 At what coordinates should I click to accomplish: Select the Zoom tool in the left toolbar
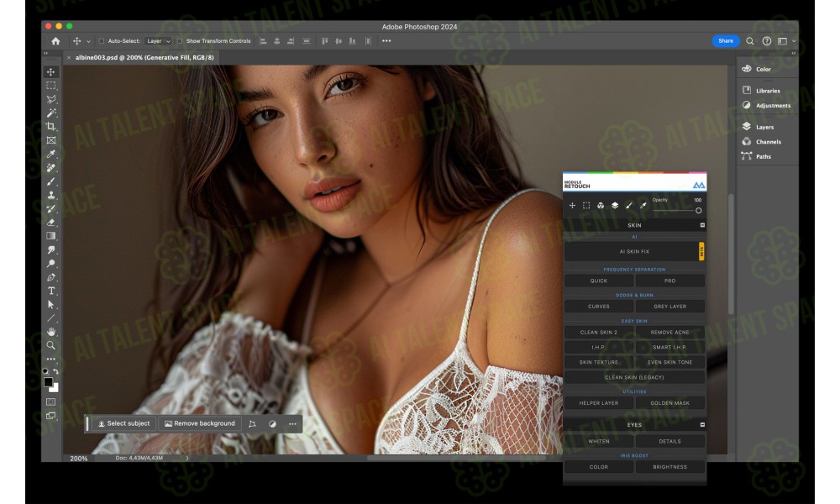pos(51,345)
